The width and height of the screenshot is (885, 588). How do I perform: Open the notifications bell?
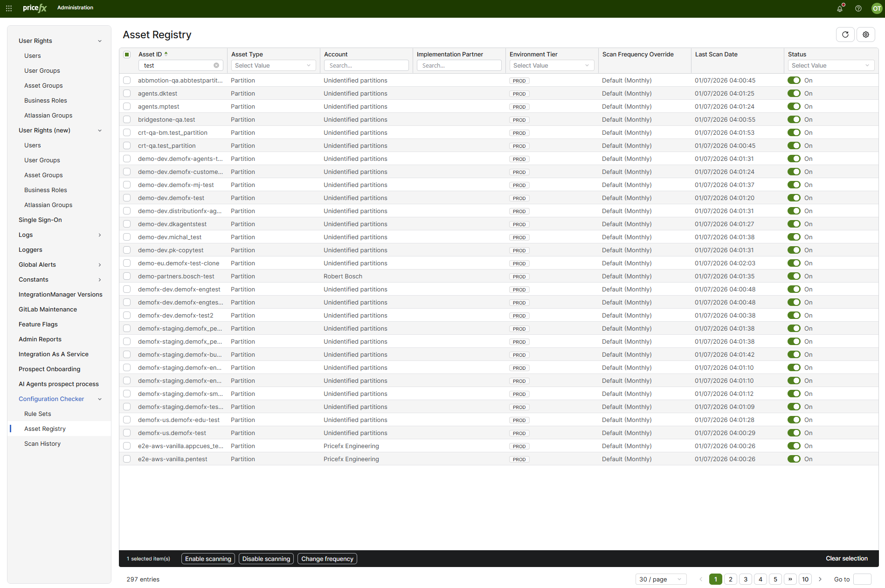pos(840,8)
